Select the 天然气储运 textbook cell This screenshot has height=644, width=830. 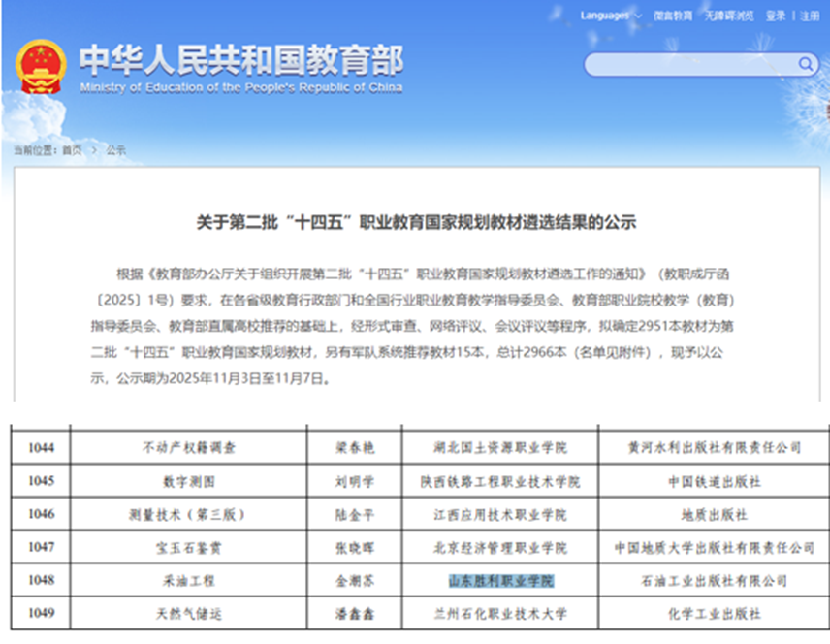[189, 613]
